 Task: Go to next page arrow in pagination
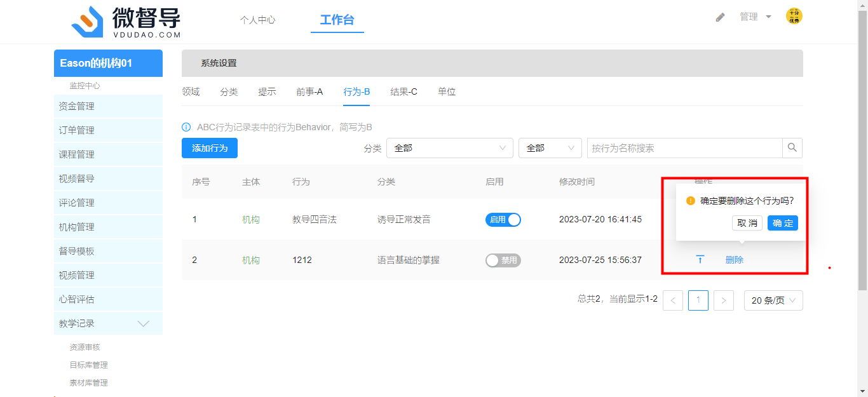pos(724,300)
